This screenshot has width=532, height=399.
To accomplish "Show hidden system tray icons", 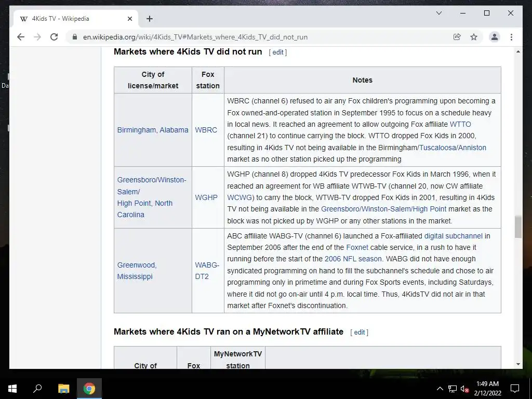I will (x=440, y=389).
